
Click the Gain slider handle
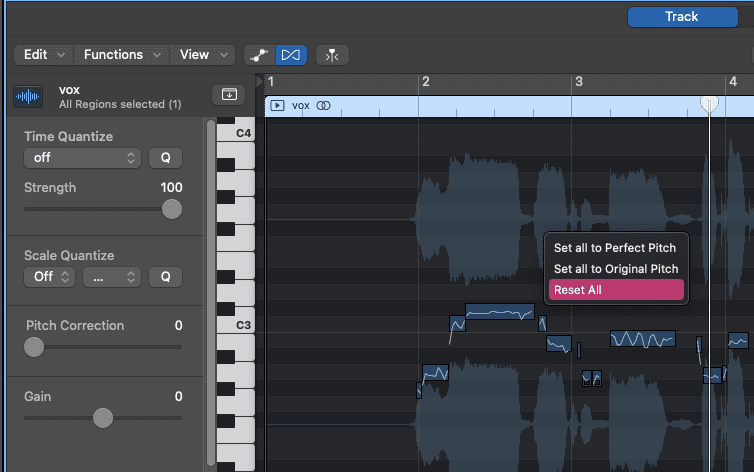(102, 418)
